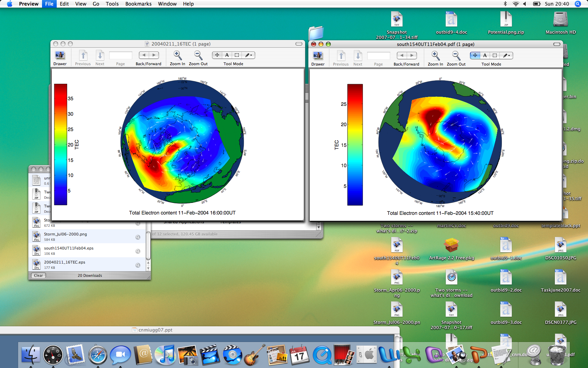Open iCal from the Dock
Image resolution: width=588 pixels, height=368 pixels.
coord(300,355)
